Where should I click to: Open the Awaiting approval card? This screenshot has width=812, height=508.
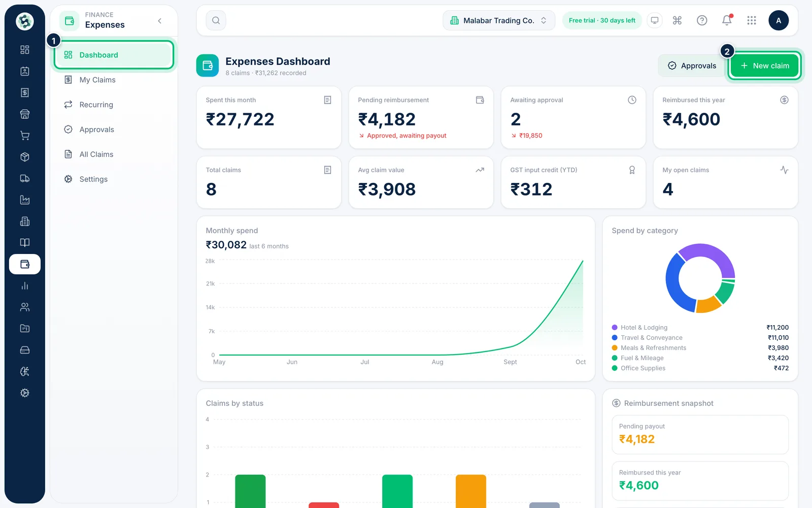pos(573,117)
